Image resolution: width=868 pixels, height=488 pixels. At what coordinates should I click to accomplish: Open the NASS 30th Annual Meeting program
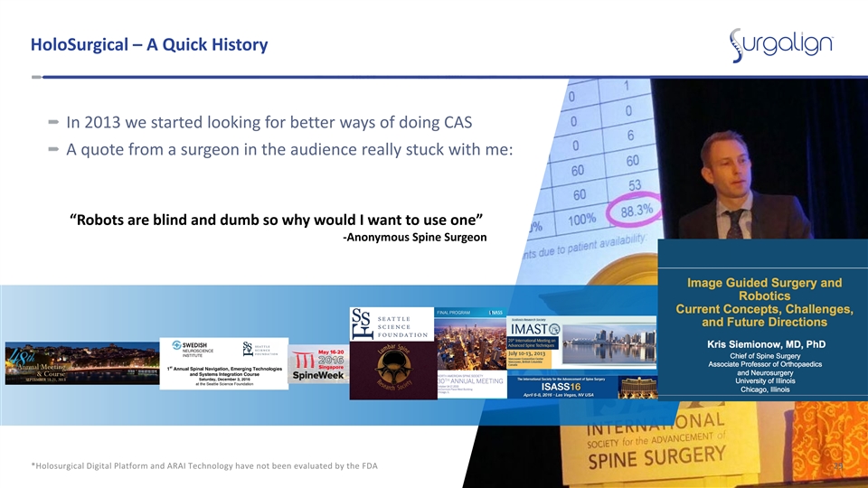tap(470, 353)
